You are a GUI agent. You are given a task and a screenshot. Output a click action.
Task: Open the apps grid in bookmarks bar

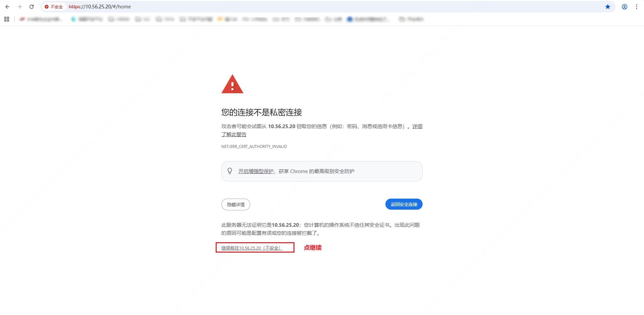pyautogui.click(x=7, y=19)
